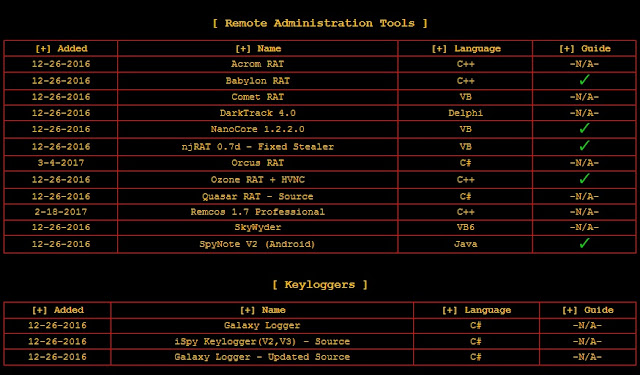This screenshot has height=375, width=640.
Task: Sort Keyloggers table by the Added header
Action: click(58, 310)
